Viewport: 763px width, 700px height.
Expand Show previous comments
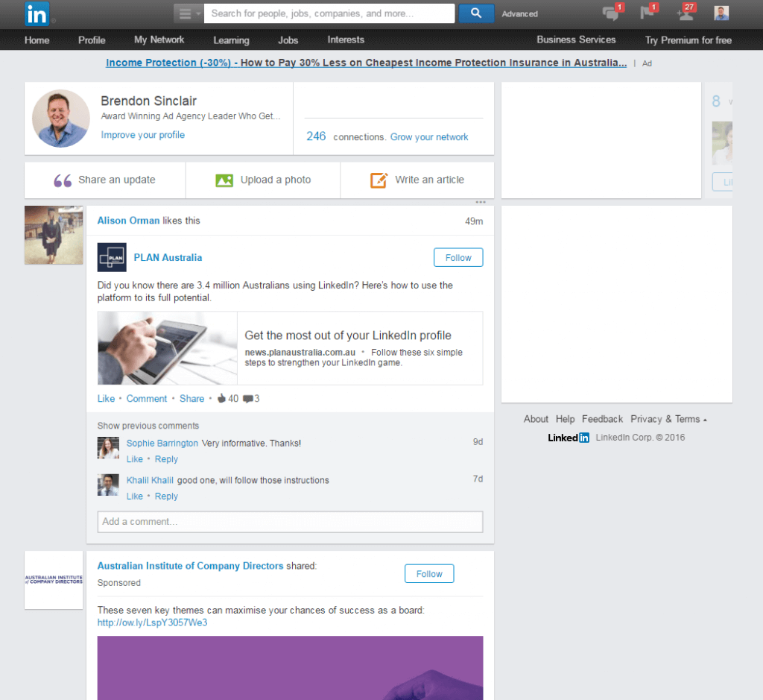(148, 426)
